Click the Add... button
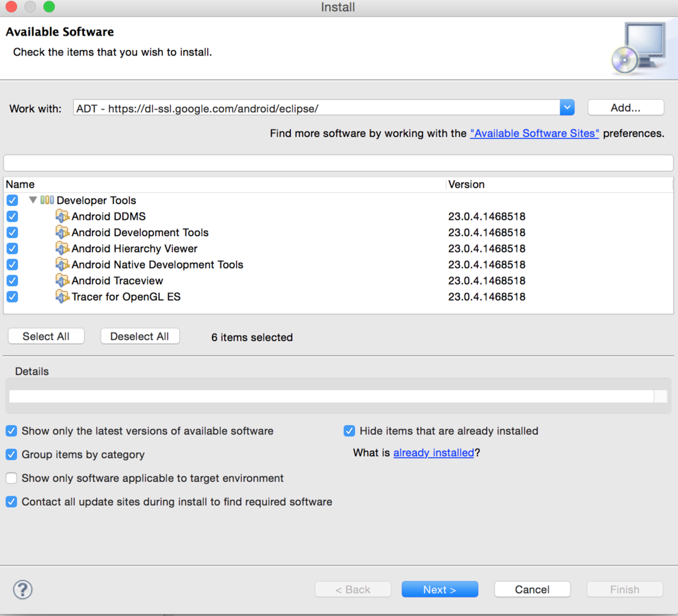The image size is (678, 616). click(x=626, y=107)
